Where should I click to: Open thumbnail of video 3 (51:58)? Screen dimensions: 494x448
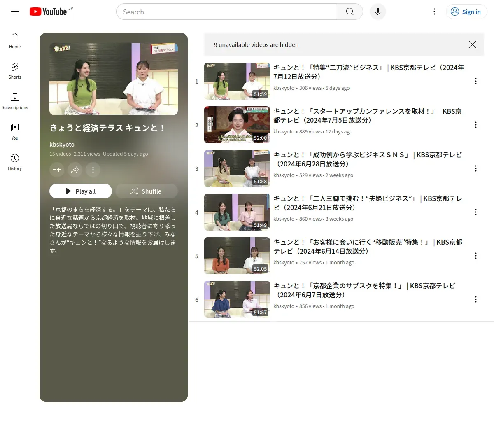tap(237, 168)
